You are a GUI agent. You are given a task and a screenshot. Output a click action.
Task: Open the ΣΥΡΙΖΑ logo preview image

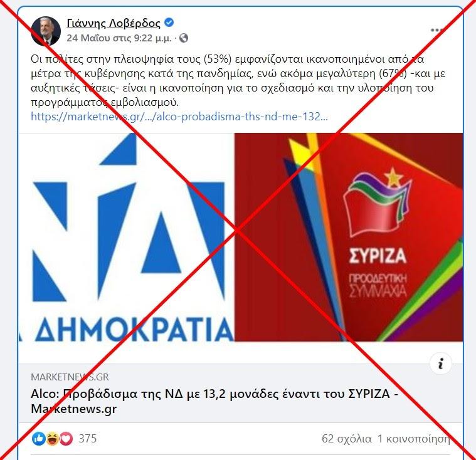[x=349, y=238]
